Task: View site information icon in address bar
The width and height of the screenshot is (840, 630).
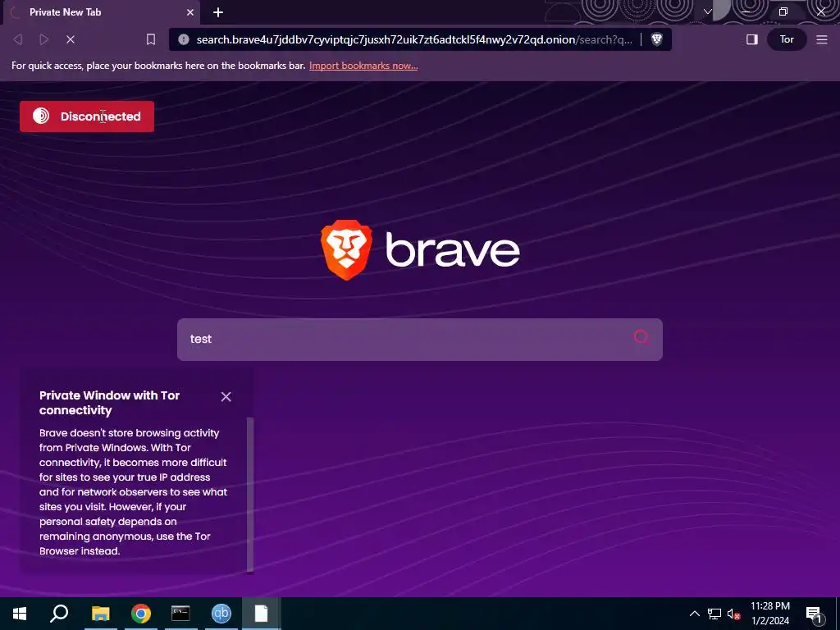Action: click(x=184, y=39)
